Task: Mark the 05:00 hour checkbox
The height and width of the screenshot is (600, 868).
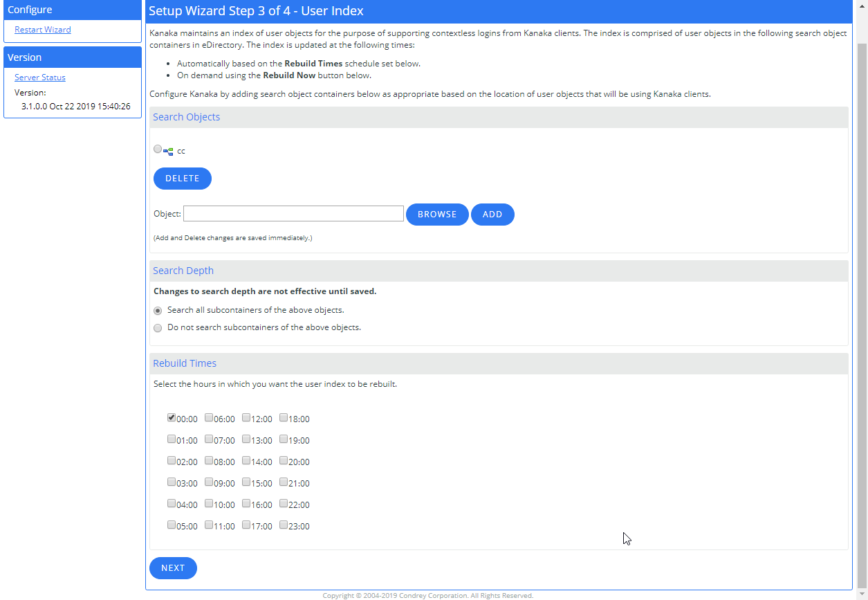Action: point(172,525)
